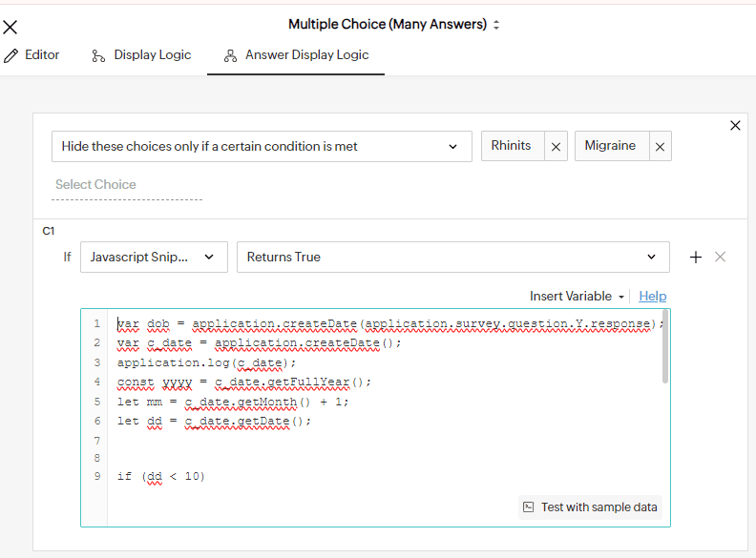Click the code editor vertical scrollbar
The width and height of the screenshot is (756, 558).
664,348
